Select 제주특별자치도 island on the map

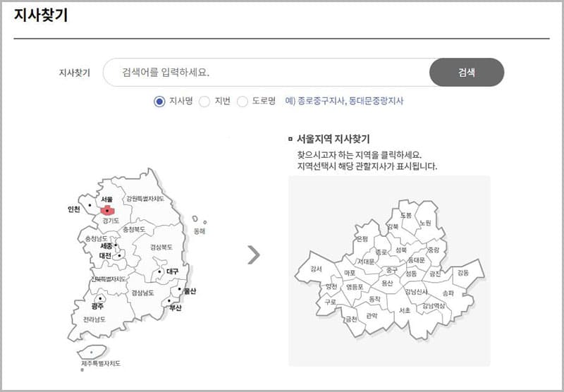pyautogui.click(x=92, y=351)
